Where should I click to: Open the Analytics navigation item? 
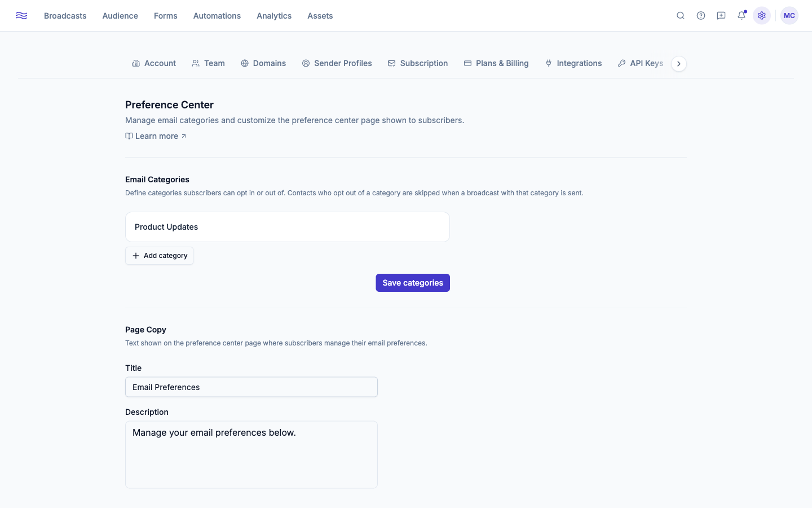pyautogui.click(x=274, y=16)
